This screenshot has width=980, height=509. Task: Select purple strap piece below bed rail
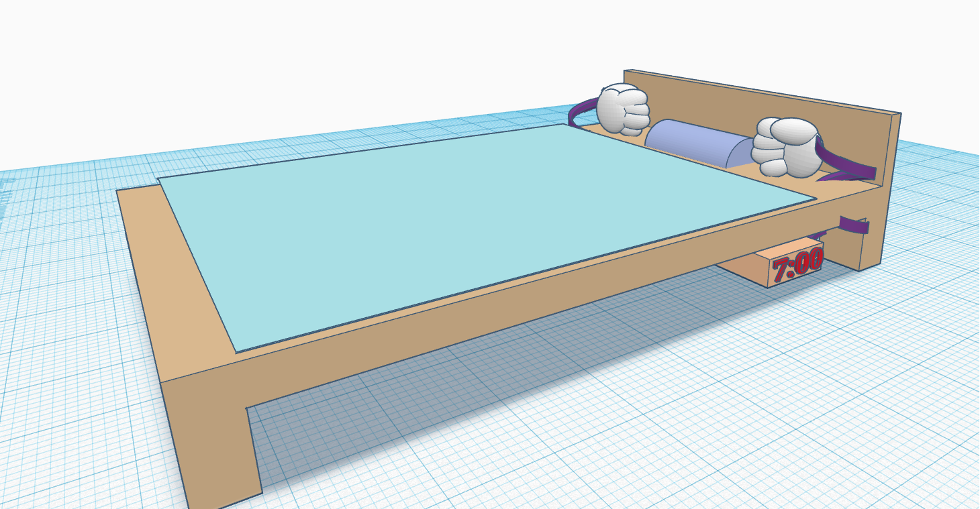(x=854, y=225)
